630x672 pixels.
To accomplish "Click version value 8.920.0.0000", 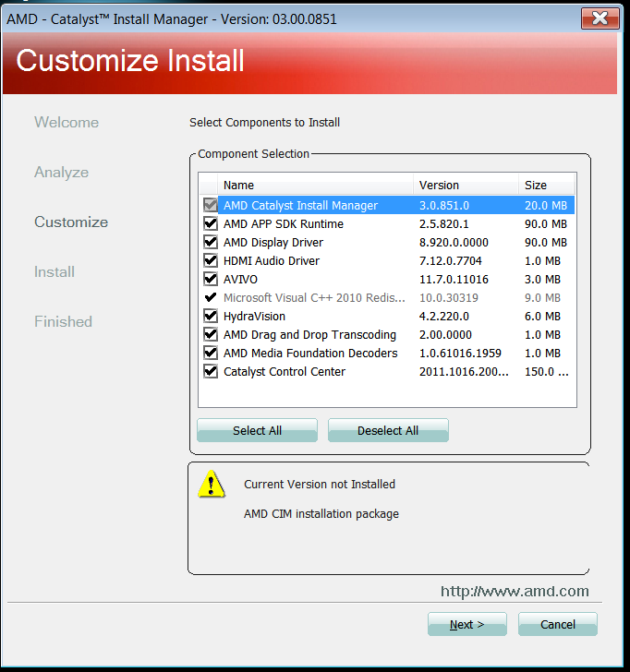I will (x=454, y=242).
